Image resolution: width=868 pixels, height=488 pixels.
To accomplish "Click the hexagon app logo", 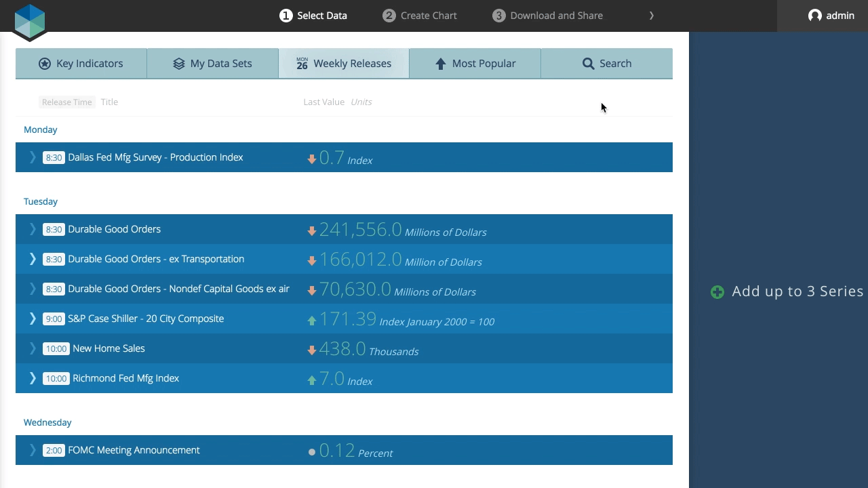I will pos(29,20).
